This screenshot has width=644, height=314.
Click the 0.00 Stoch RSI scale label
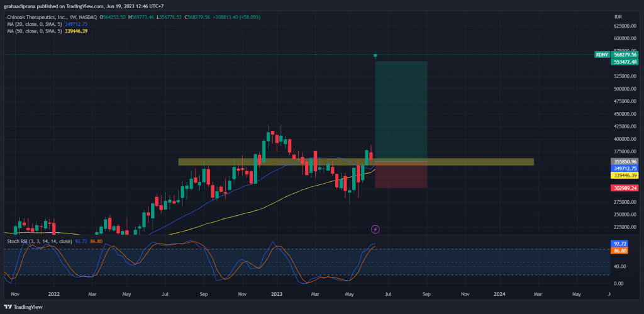coord(620,284)
